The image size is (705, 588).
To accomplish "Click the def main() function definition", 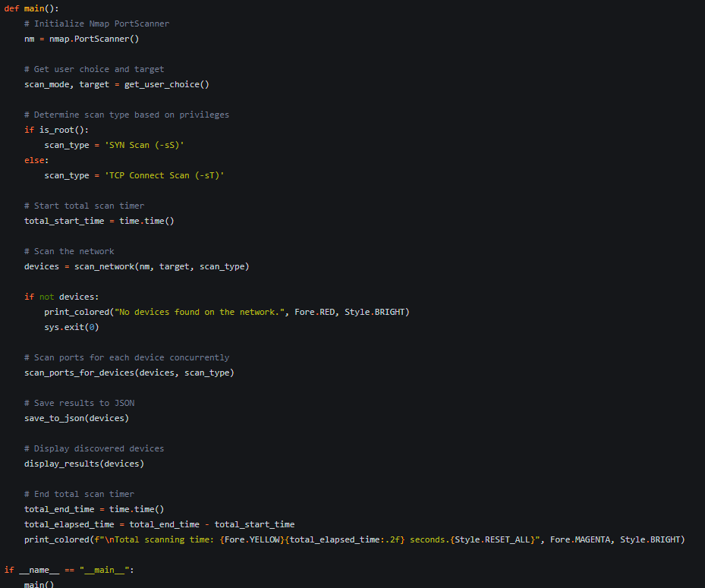I will (x=31, y=8).
